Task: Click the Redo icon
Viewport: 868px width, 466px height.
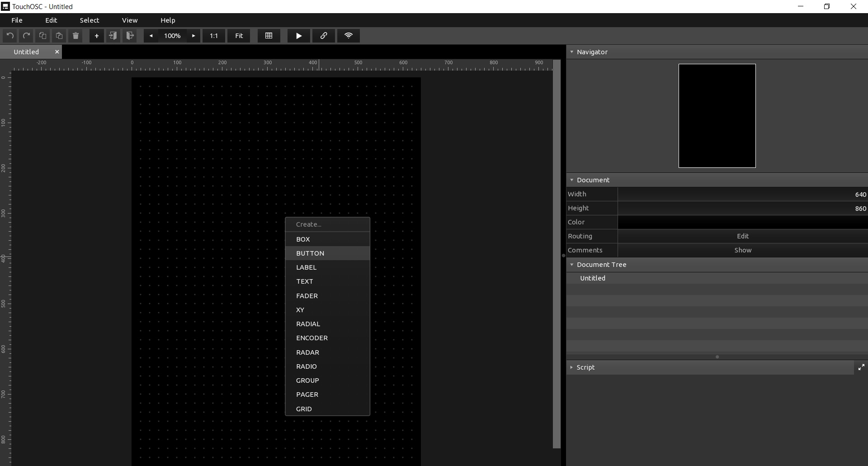Action: [x=26, y=36]
